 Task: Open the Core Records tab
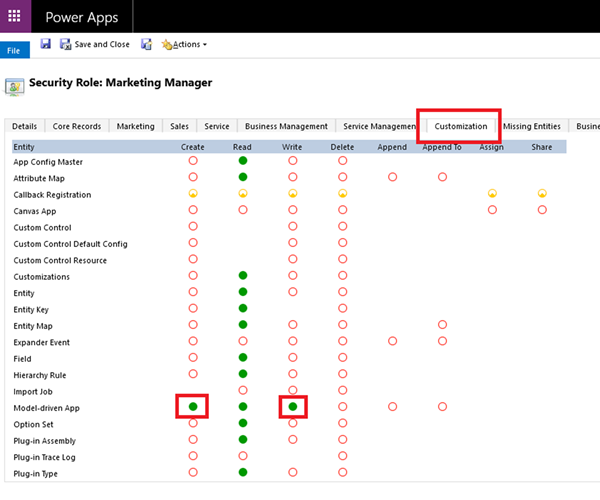(77, 127)
